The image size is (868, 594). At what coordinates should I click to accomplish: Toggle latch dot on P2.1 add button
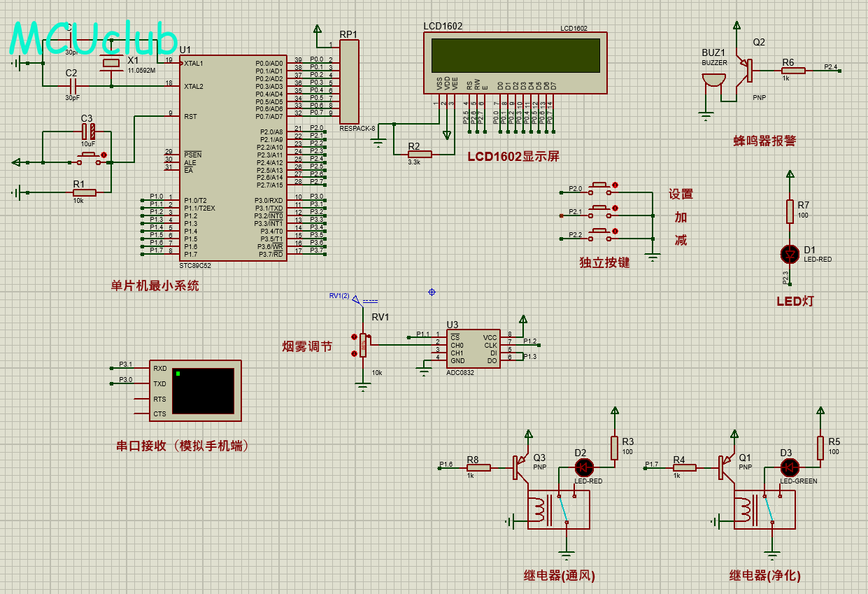tap(615, 208)
